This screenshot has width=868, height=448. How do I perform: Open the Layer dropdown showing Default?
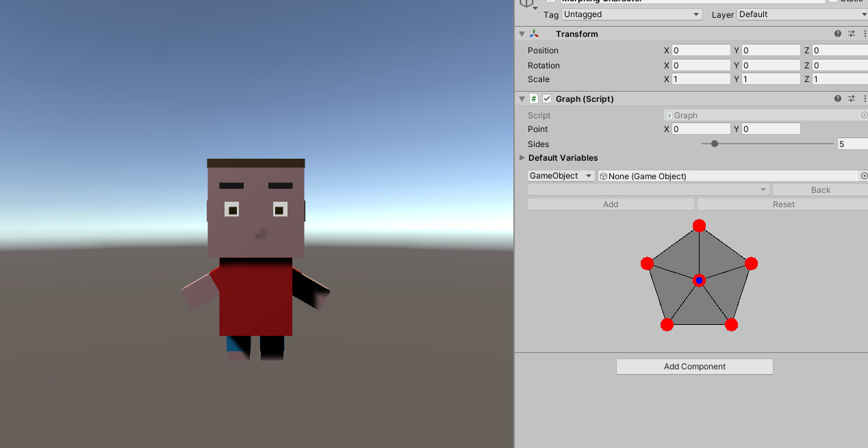pyautogui.click(x=801, y=14)
